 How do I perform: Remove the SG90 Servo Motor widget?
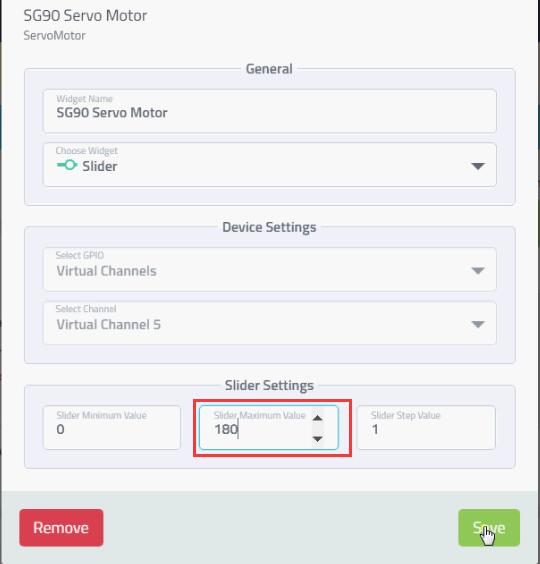click(61, 528)
